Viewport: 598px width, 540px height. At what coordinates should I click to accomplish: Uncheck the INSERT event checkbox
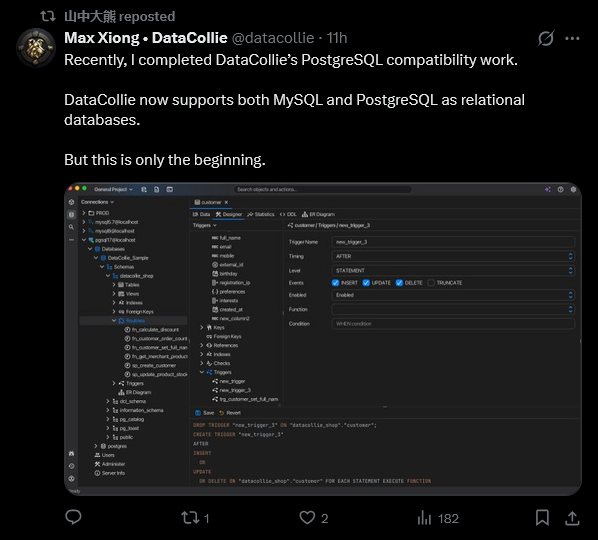point(336,283)
